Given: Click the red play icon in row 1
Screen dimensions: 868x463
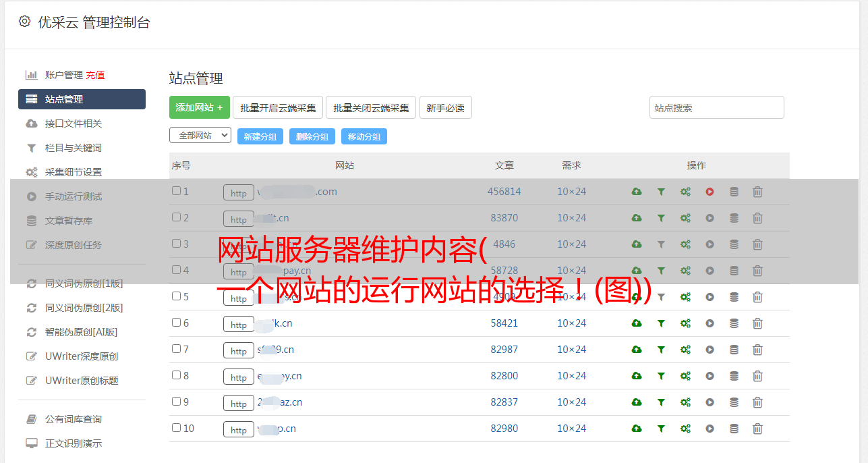Looking at the screenshot, I should [x=710, y=192].
